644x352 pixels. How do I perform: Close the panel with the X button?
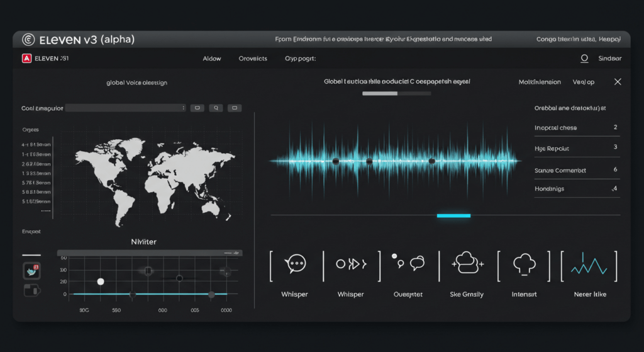coord(618,81)
